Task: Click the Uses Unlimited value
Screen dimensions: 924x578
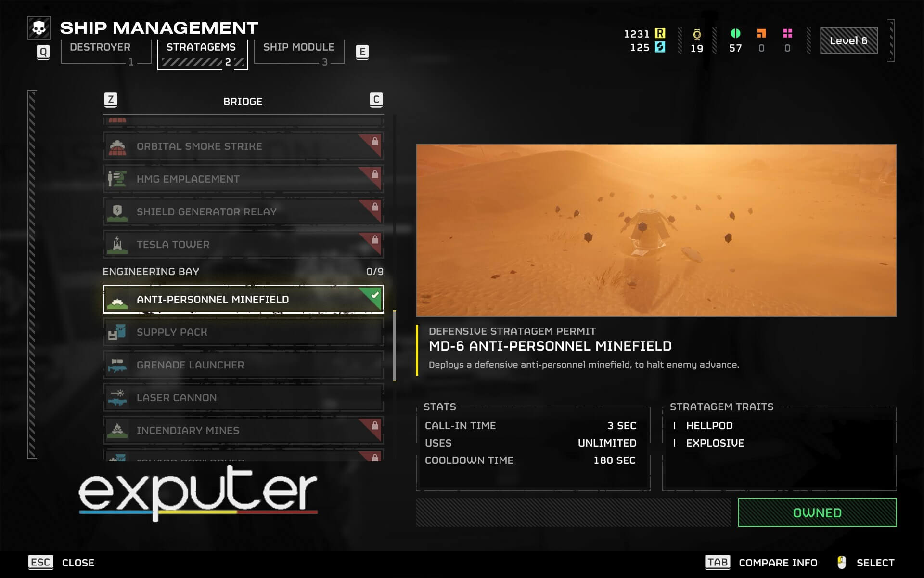Action: [x=607, y=443]
